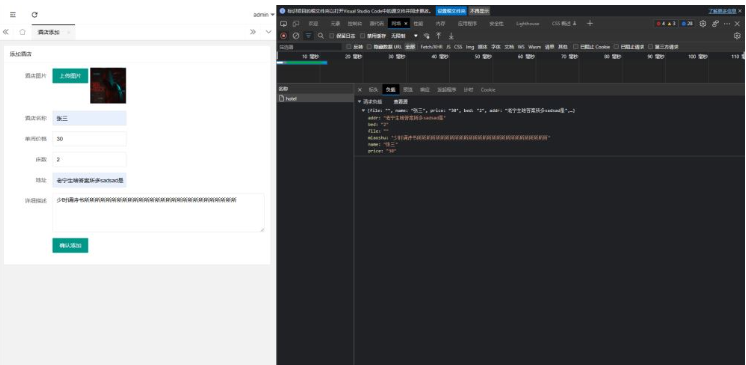
Task: Click the DevTools feedback/share icon
Action: pos(715,23)
